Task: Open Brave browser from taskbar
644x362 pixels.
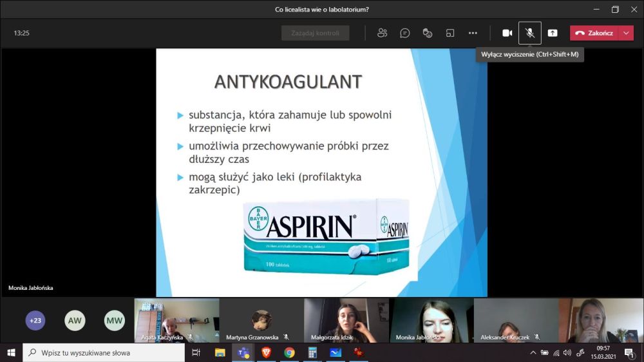Action: pos(266,352)
